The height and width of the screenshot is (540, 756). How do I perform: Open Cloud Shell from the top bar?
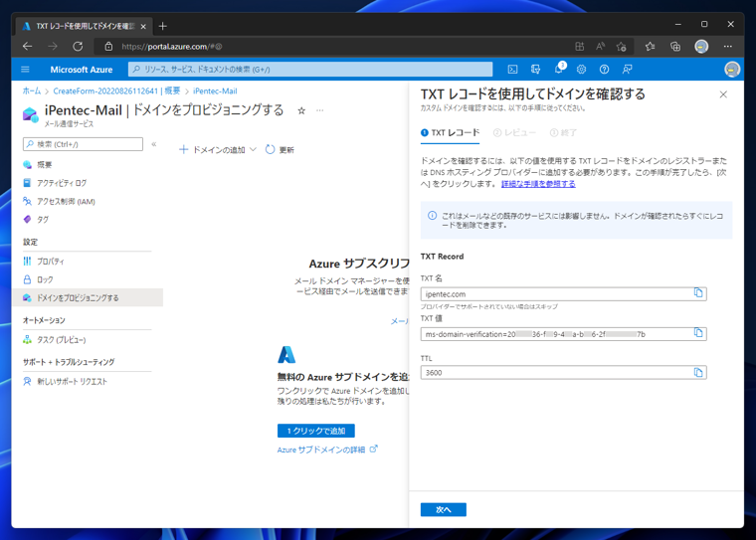click(x=512, y=70)
